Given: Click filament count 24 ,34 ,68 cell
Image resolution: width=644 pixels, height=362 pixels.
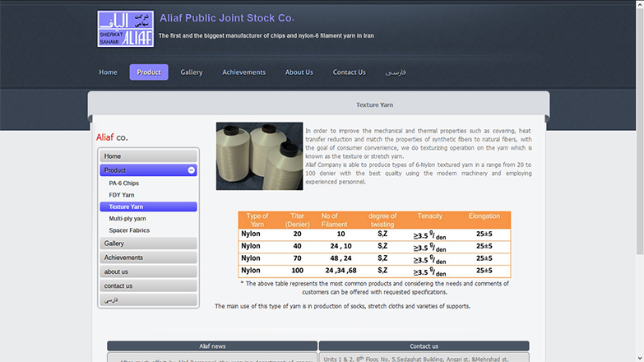Looking at the screenshot, I should pyautogui.click(x=341, y=271).
